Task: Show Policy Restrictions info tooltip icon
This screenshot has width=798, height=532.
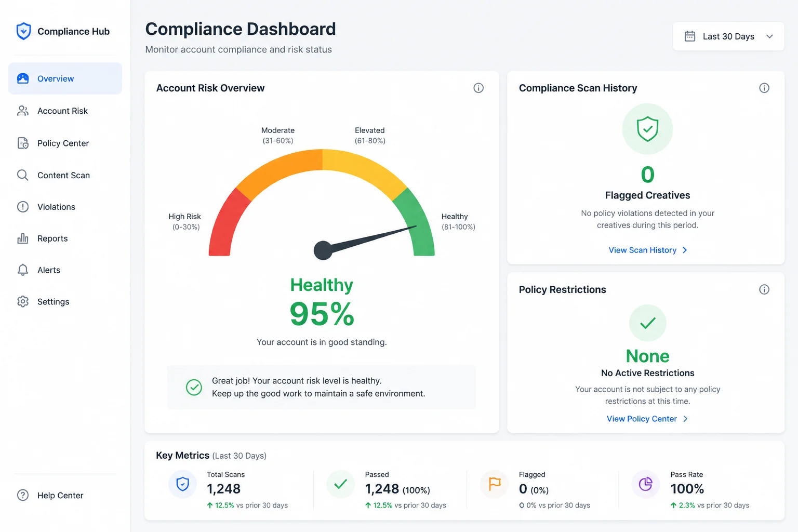Action: (764, 289)
